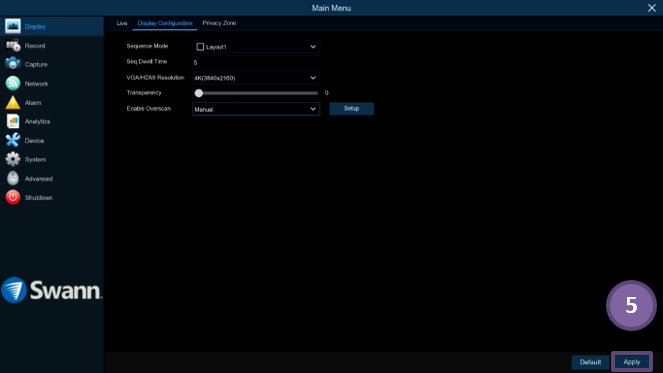Open the Display menu icon
This screenshot has height=373, width=663.
tap(13, 26)
